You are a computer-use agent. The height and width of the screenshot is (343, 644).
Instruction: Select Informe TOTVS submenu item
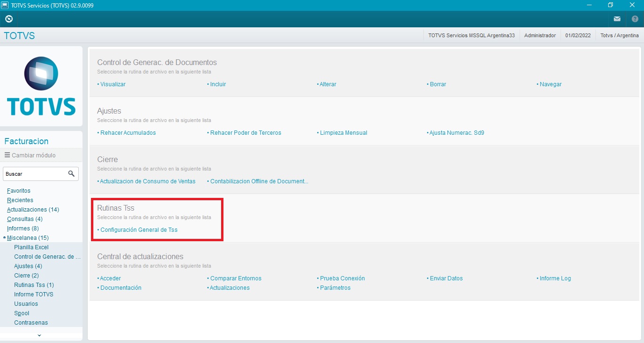(34, 294)
